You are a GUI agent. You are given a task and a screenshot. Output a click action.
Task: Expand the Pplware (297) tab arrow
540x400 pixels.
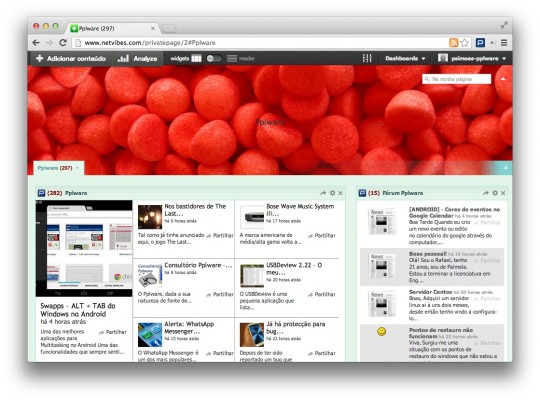[78, 168]
